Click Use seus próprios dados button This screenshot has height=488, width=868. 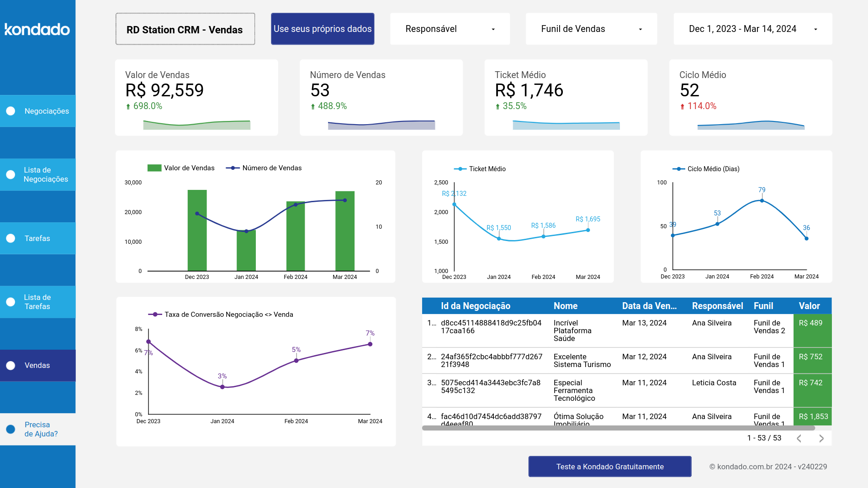click(322, 29)
